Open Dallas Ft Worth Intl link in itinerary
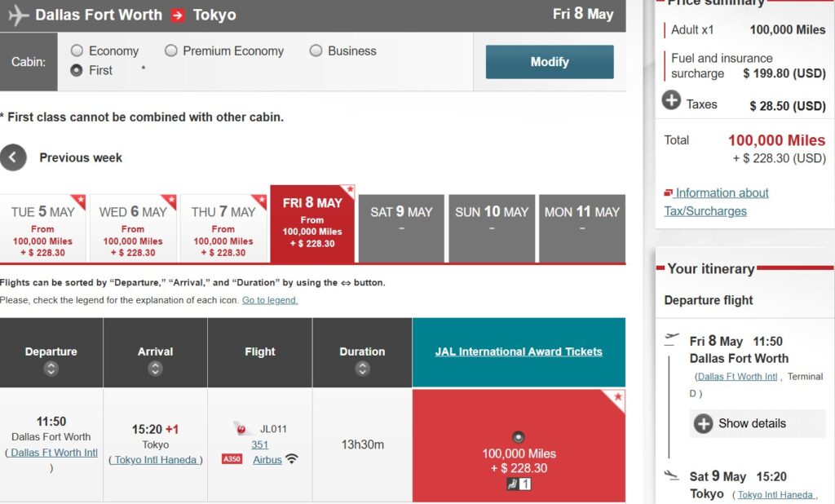This screenshot has width=835, height=504. coord(737,377)
